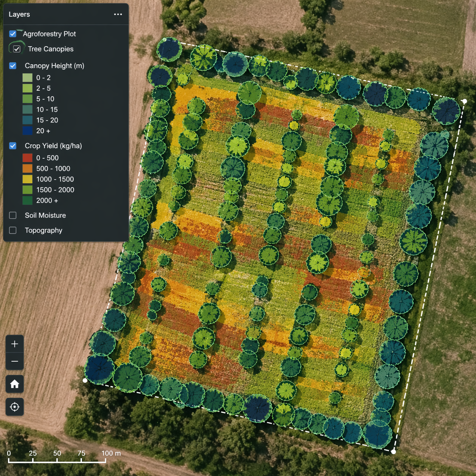
Task: Click the plot boundary's top-right vertex handle
Action: click(x=465, y=101)
